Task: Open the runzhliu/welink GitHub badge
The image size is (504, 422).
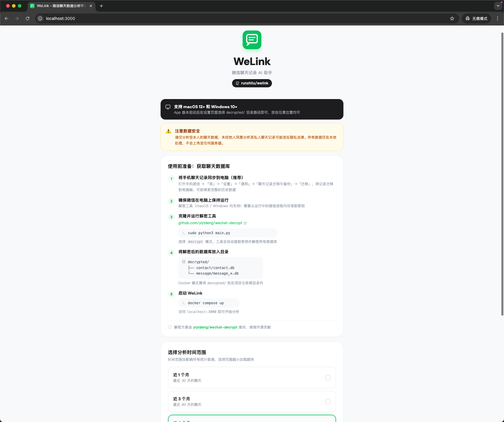Action: tap(252, 83)
